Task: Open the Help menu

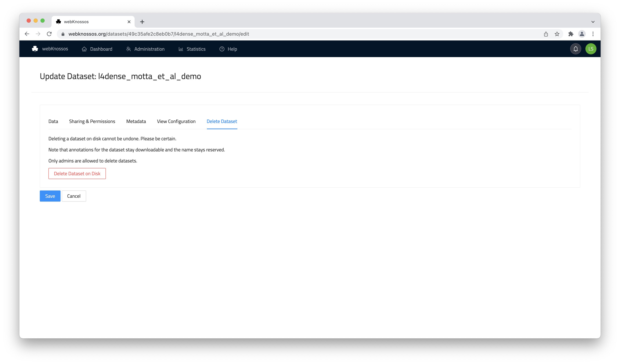Action: (228, 49)
